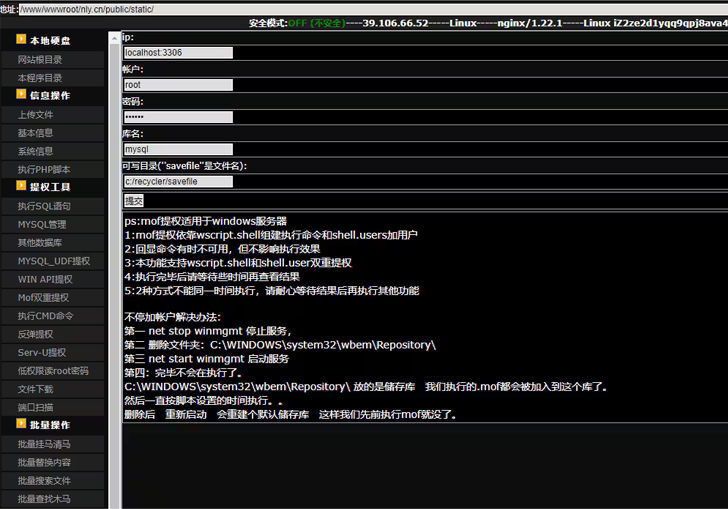
Task: Click the orange icon beside 本地硬盘
Action: pyautogui.click(x=20, y=40)
